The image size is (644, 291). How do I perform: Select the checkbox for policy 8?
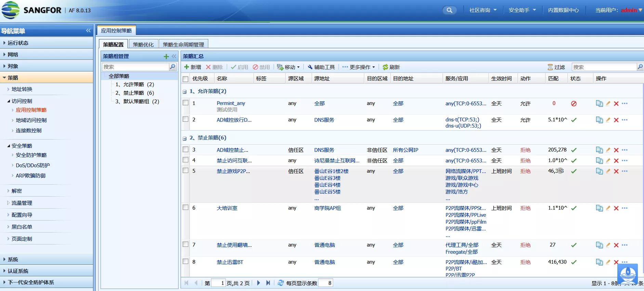point(186,262)
